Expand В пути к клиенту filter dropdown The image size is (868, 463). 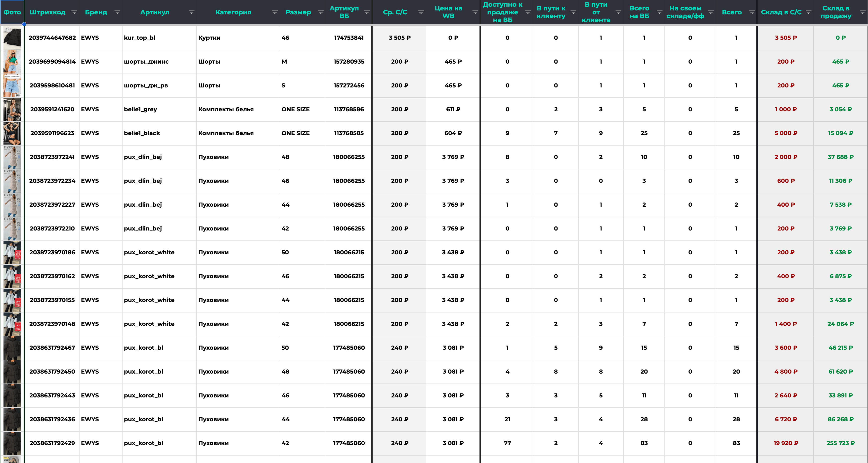573,12
